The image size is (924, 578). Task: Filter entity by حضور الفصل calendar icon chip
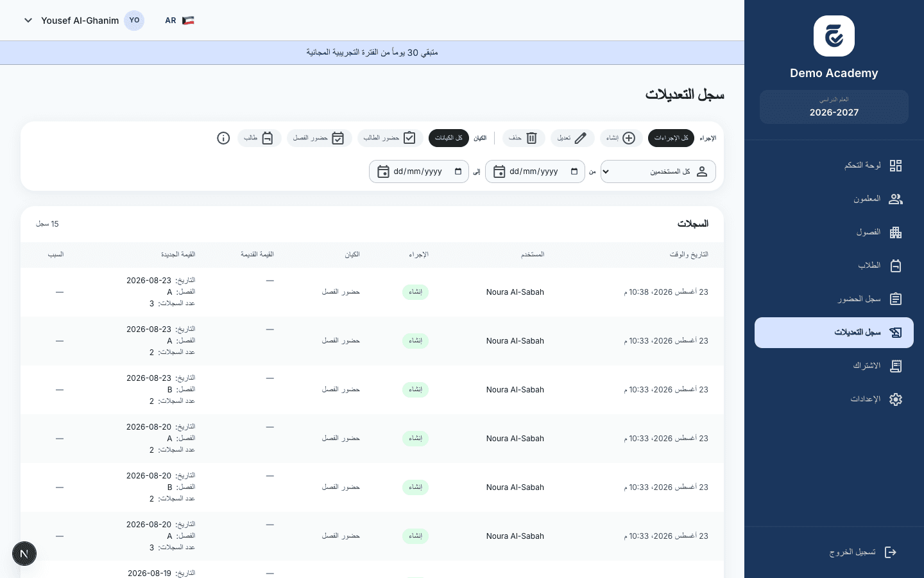(319, 138)
